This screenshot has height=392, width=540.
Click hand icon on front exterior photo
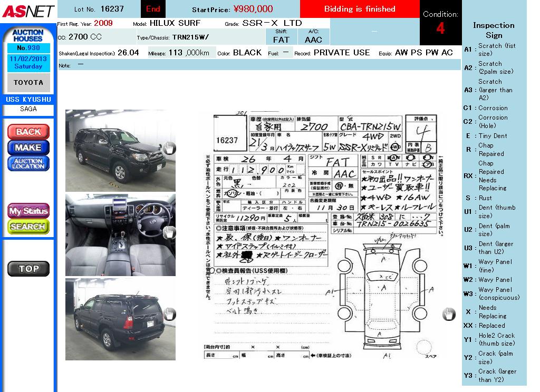[169, 149]
